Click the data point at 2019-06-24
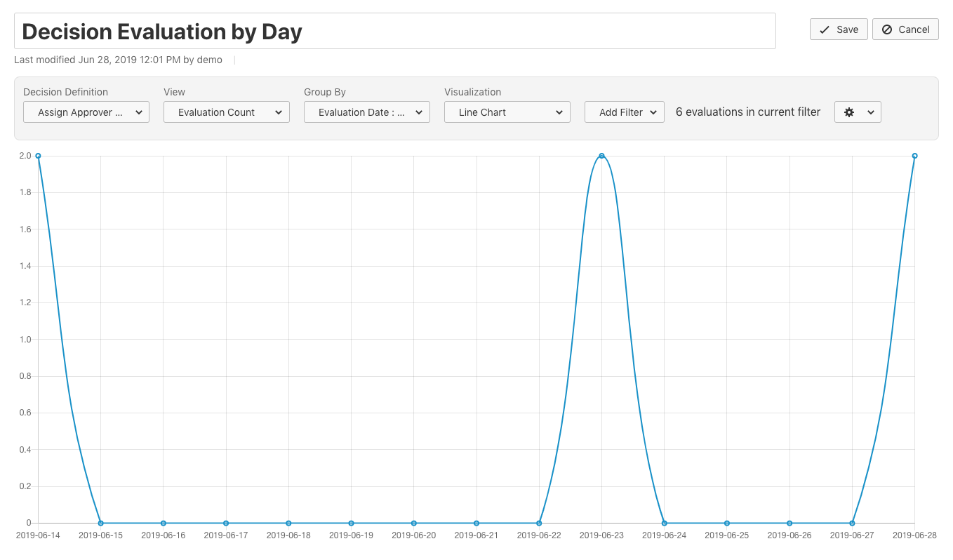The image size is (953, 560). (x=664, y=523)
